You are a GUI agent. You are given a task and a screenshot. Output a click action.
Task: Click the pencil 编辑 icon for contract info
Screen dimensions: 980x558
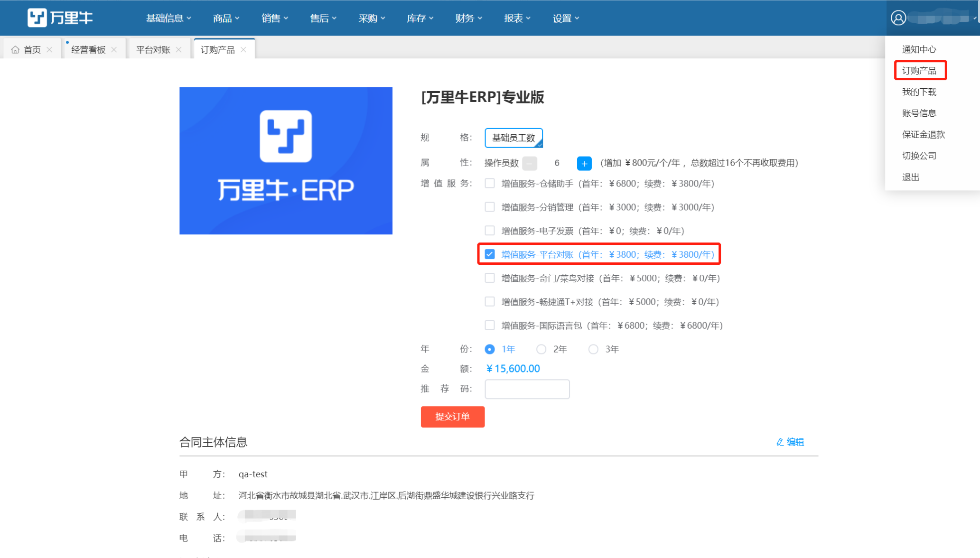(x=780, y=442)
